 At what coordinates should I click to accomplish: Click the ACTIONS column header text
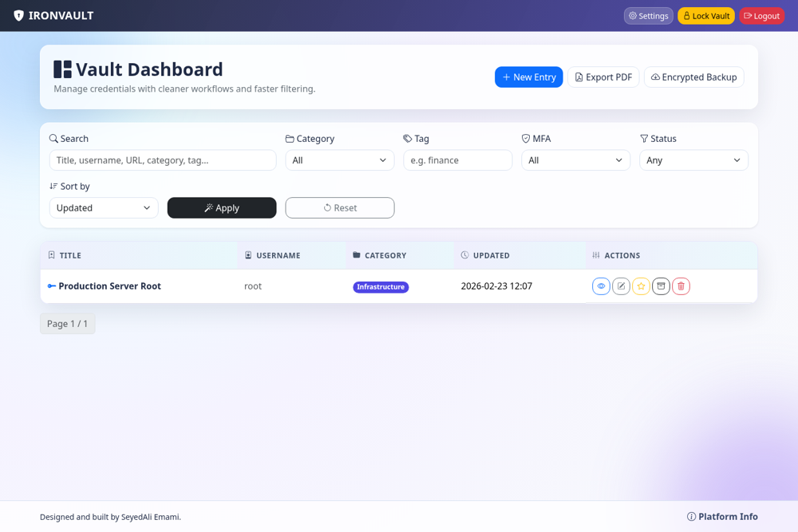(x=622, y=255)
